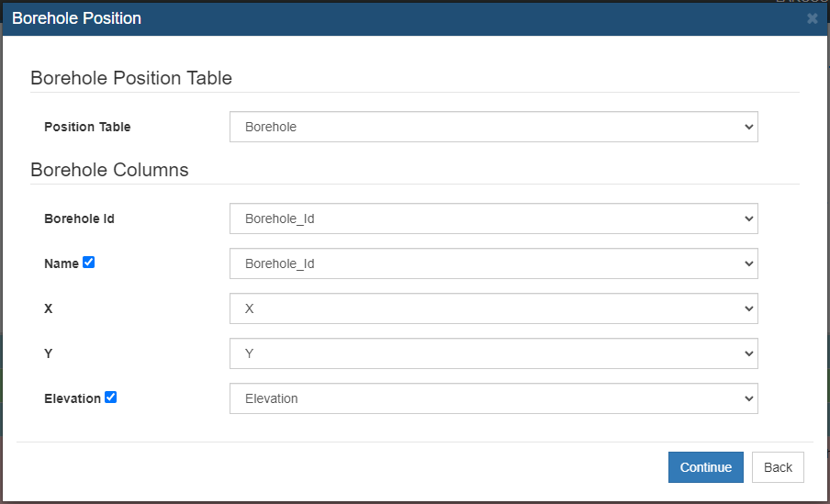830x504 pixels.
Task: Disable the Elevation checkbox
Action: coord(110,398)
